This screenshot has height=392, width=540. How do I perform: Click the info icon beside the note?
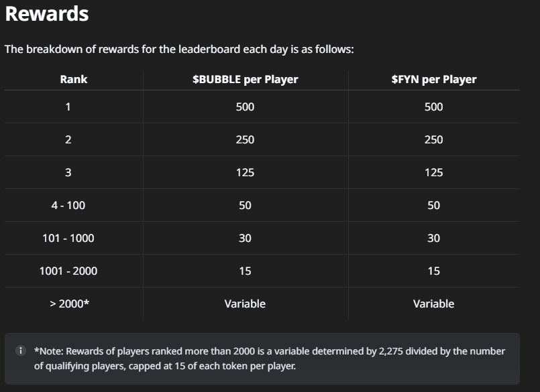(21, 351)
